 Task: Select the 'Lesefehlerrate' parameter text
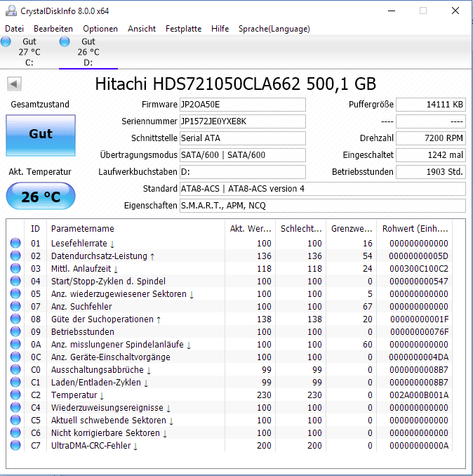coord(79,243)
